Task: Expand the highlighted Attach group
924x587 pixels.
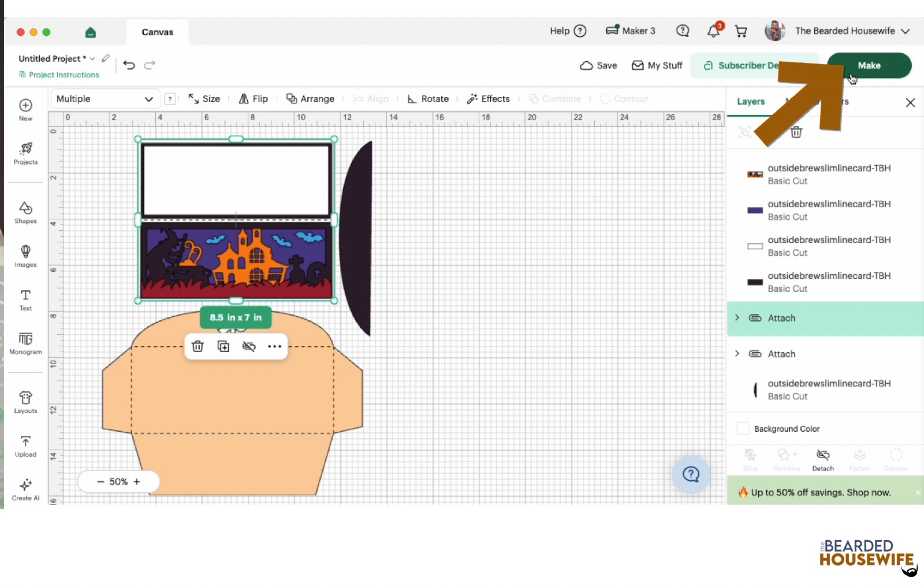Action: (737, 317)
